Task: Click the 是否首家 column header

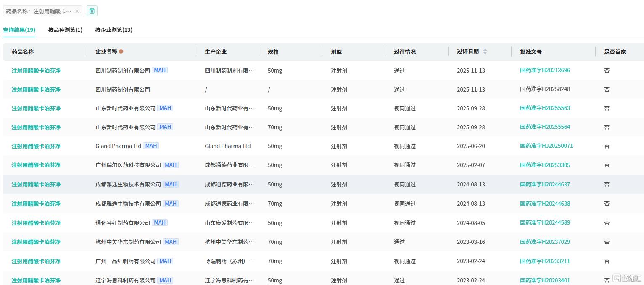Action: (x=615, y=52)
